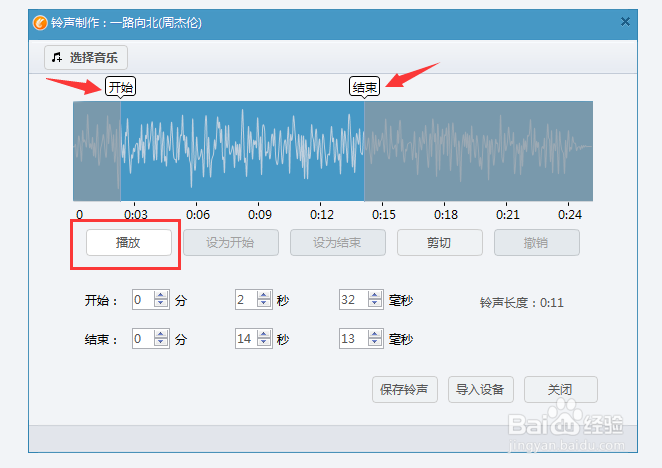Click the 导入设备 button

tap(480, 389)
